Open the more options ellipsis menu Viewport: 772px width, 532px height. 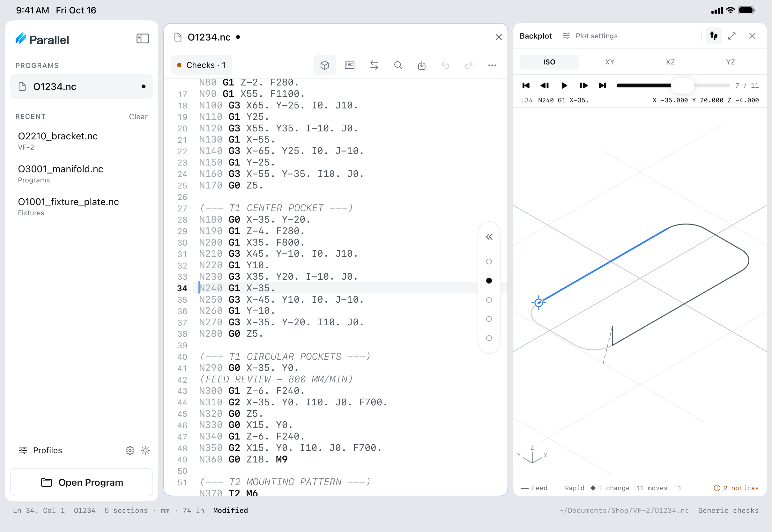(x=492, y=65)
